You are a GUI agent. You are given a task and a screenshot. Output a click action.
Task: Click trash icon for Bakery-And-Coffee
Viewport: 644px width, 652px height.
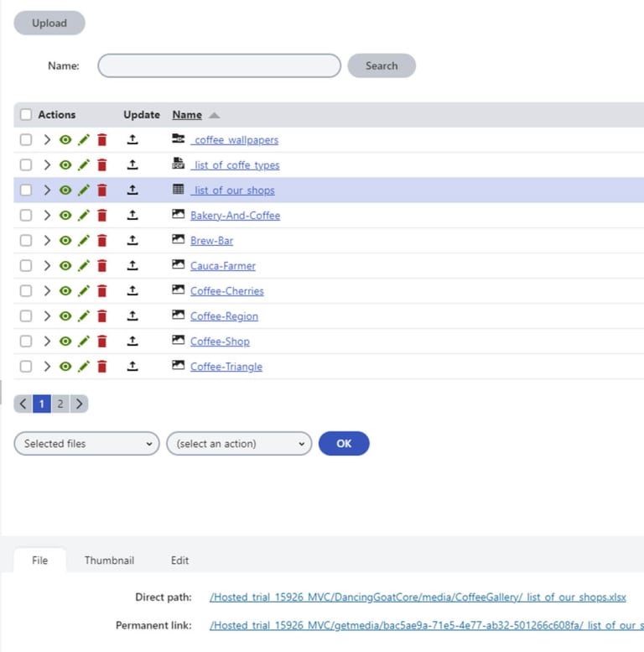(x=101, y=216)
